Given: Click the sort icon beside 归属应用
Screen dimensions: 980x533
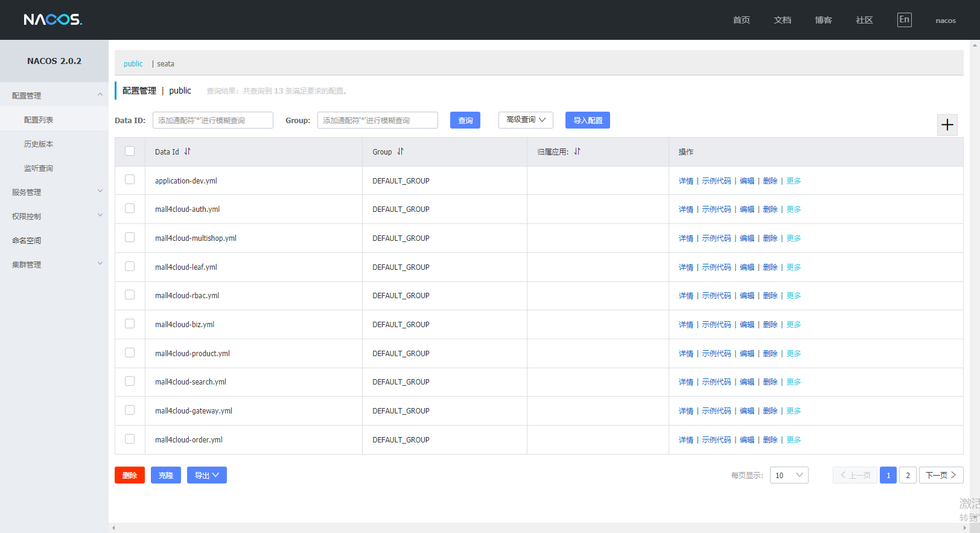Looking at the screenshot, I should pyautogui.click(x=577, y=152).
